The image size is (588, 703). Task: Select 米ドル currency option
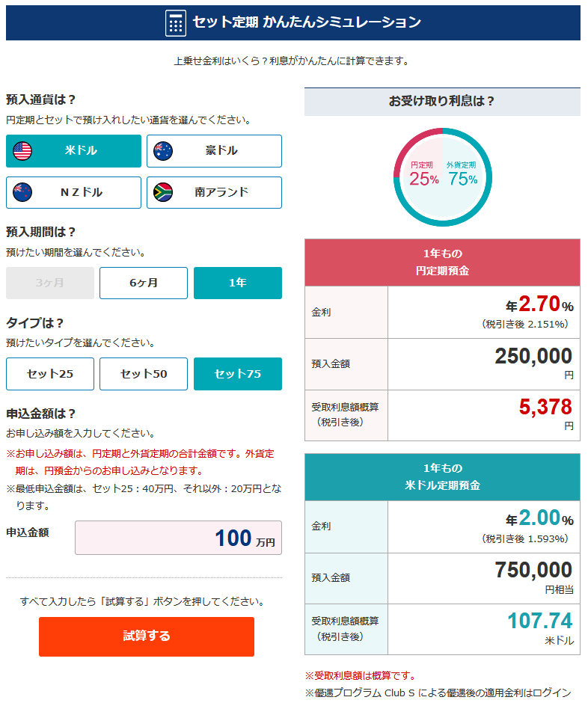73,151
